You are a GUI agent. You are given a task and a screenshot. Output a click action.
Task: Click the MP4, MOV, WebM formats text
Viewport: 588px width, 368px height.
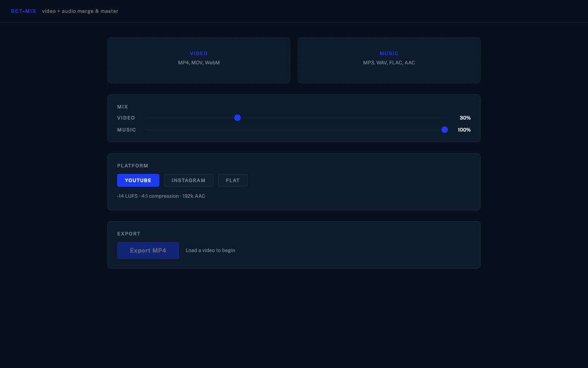tap(198, 63)
